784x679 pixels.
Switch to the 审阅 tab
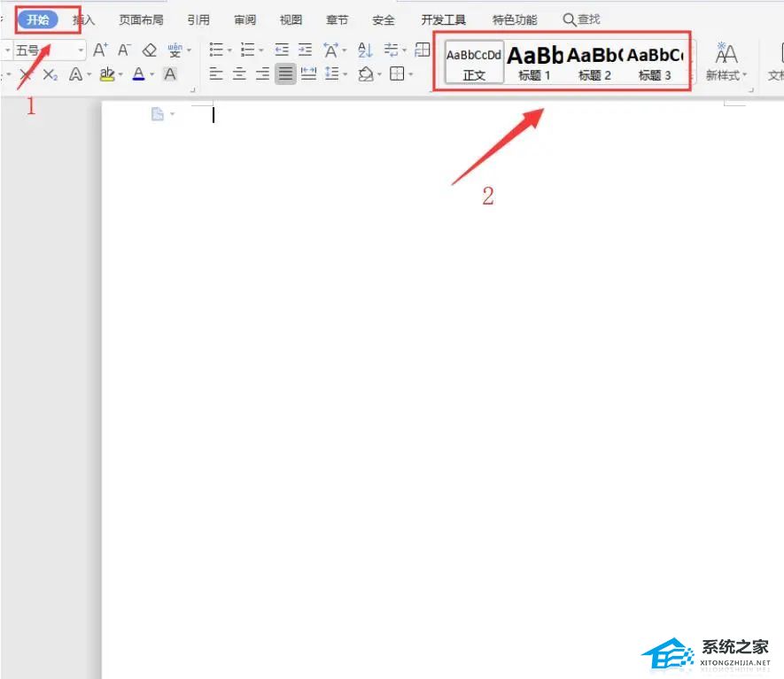(245, 20)
